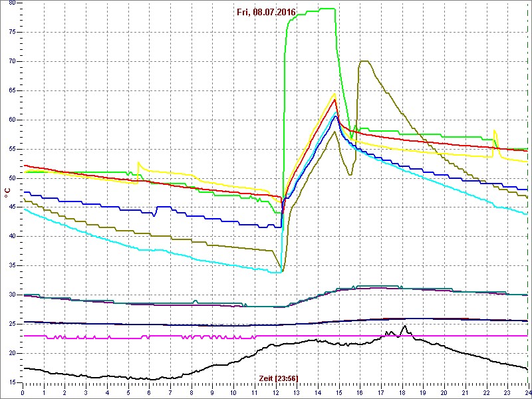
Task: Click the 30 value on the temperature axis
Action: pyautogui.click(x=12, y=295)
